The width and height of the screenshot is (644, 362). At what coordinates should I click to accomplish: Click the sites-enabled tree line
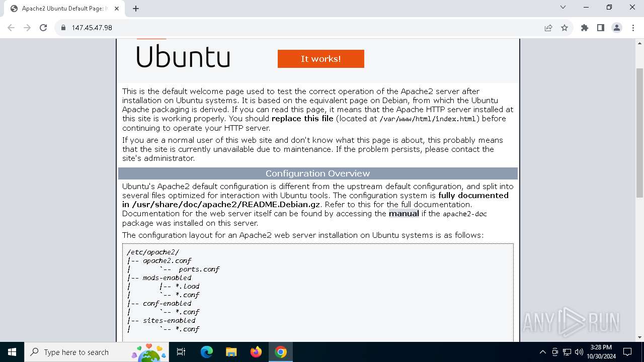169,320
